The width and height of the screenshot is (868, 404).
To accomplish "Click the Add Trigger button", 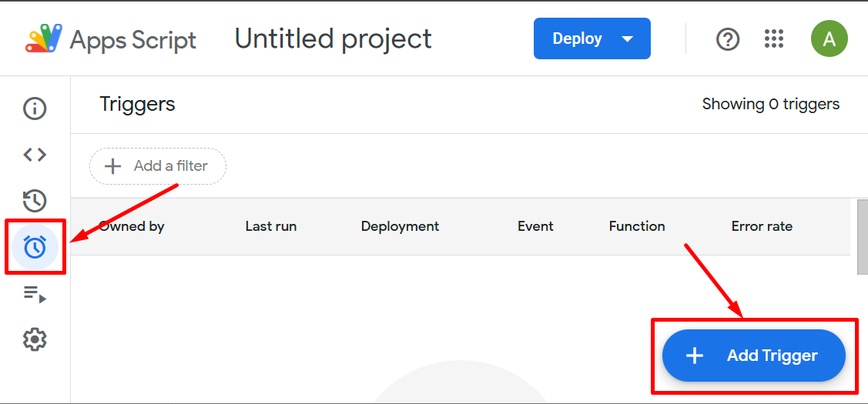I will [754, 356].
